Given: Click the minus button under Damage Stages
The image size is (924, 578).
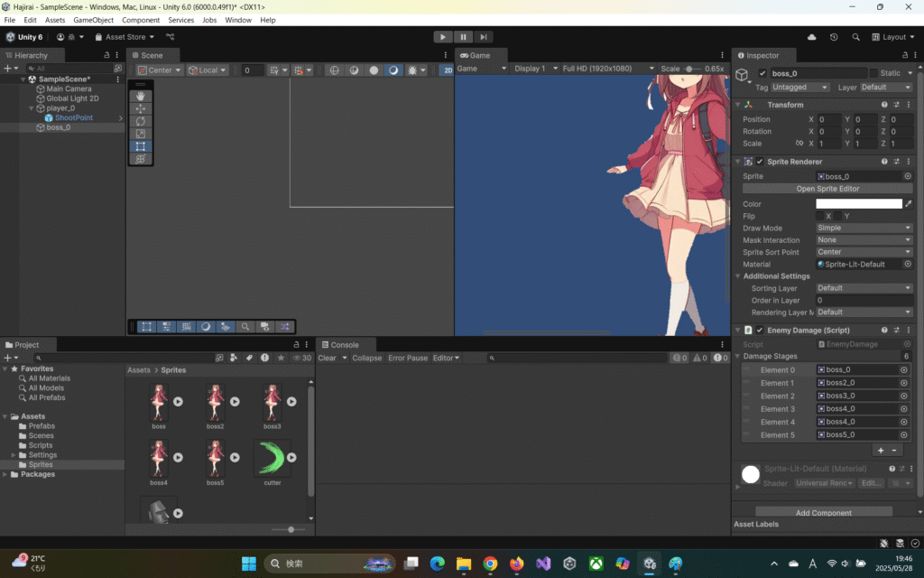Looking at the screenshot, I should pos(894,450).
